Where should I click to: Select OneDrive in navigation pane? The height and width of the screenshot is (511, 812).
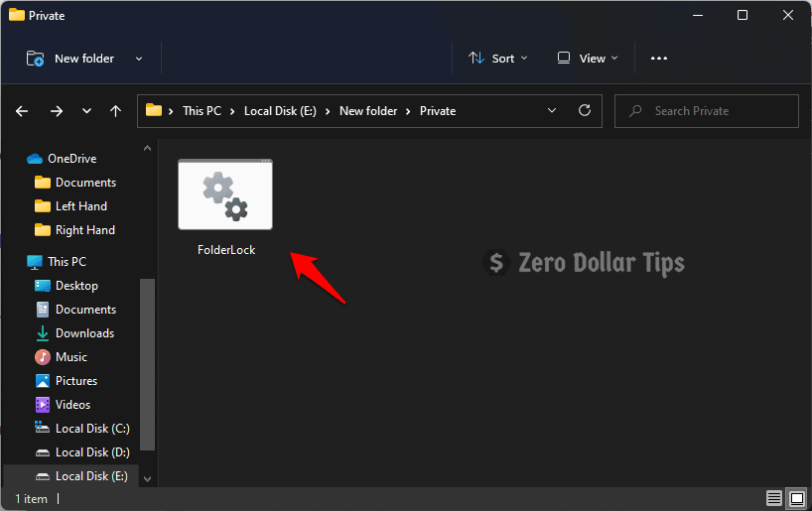click(71, 159)
